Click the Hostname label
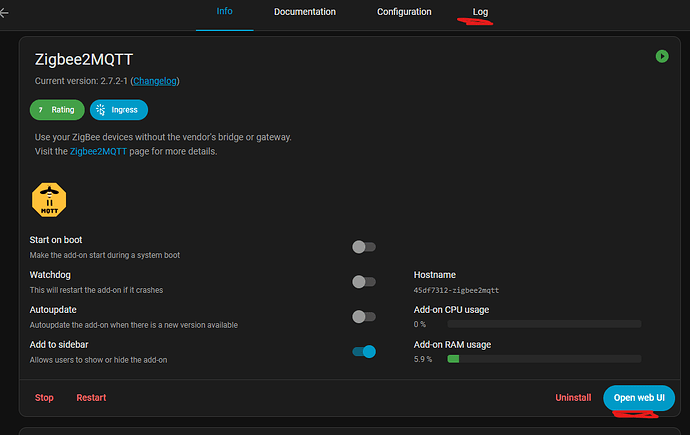The image size is (690, 435). [434, 275]
